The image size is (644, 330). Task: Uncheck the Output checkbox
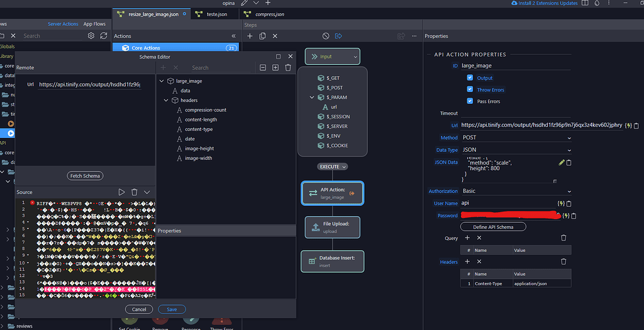[470, 78]
